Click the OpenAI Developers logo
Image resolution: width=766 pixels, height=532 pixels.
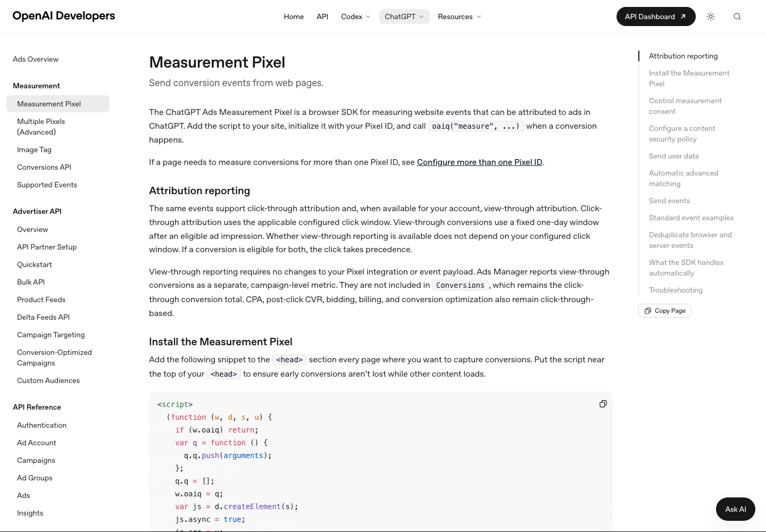tap(64, 16)
